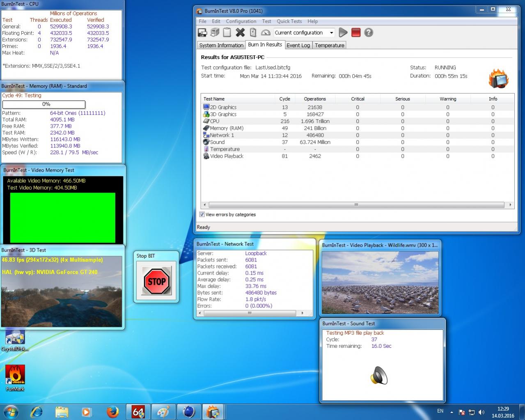This screenshot has height=420, width=525.
Task: Switch to the Temperature tab
Action: click(329, 45)
